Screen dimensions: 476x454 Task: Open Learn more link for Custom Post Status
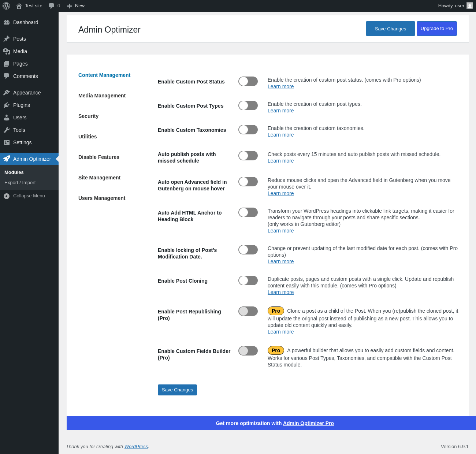pyautogui.click(x=280, y=86)
